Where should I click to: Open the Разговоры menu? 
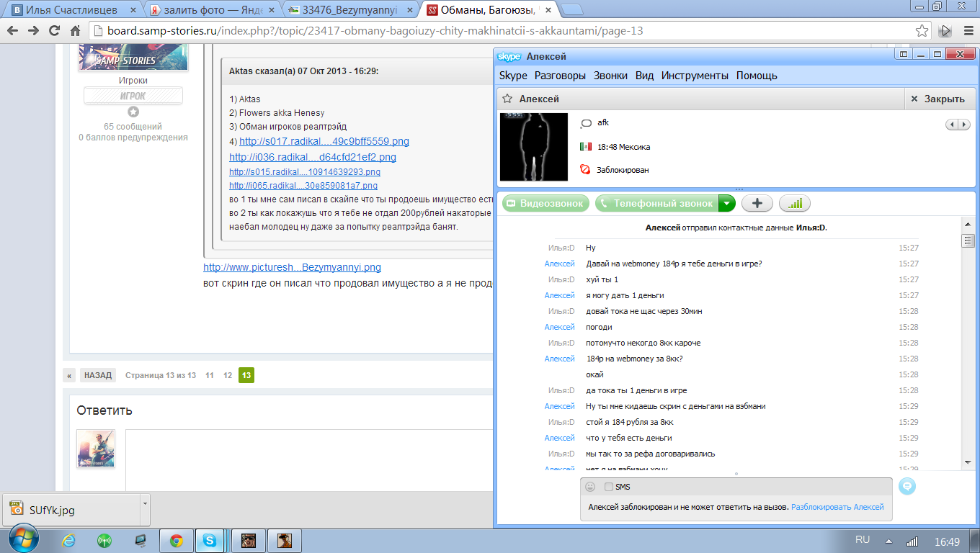click(x=560, y=76)
